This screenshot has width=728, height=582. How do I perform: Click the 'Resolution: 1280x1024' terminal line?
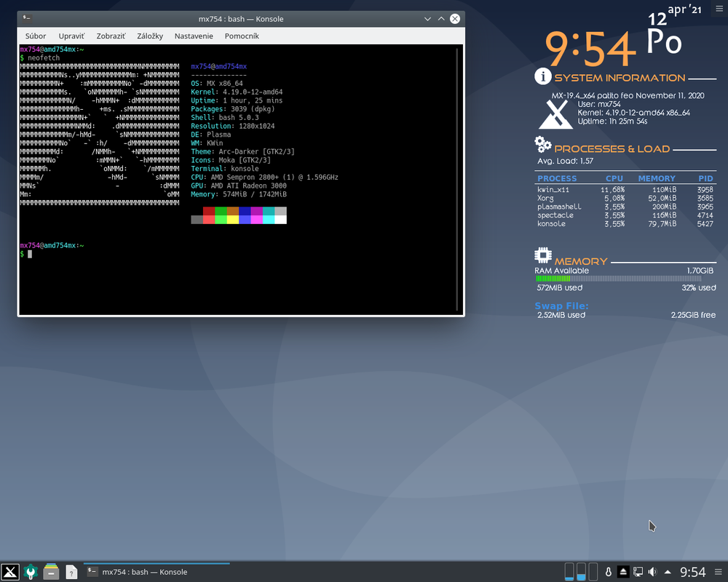point(233,127)
